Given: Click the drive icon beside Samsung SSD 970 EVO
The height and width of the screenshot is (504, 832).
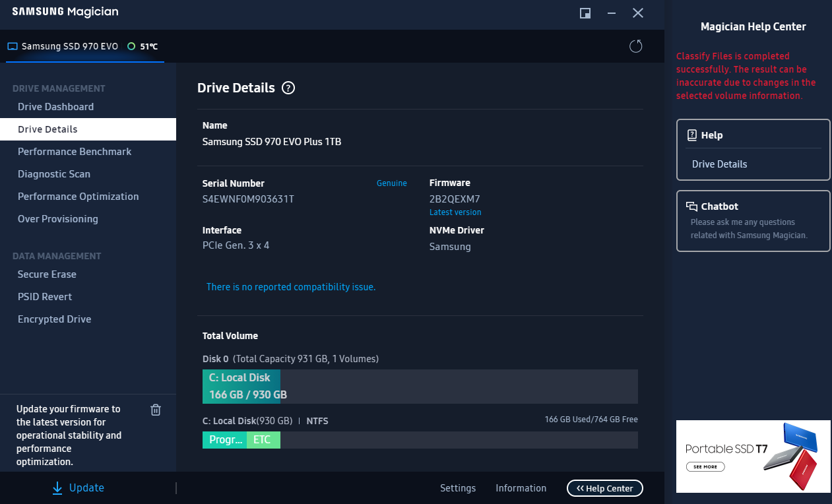Looking at the screenshot, I should [x=13, y=47].
